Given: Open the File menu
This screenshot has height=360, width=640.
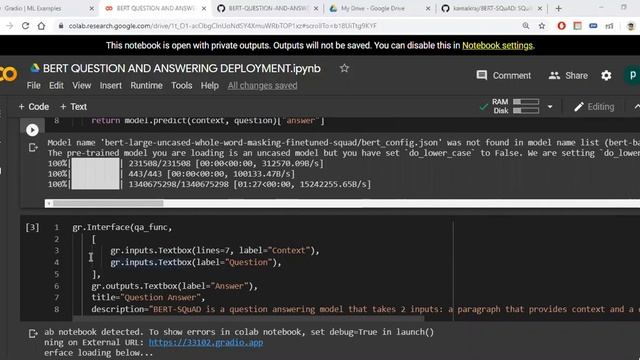Looking at the screenshot, I should (33, 85).
